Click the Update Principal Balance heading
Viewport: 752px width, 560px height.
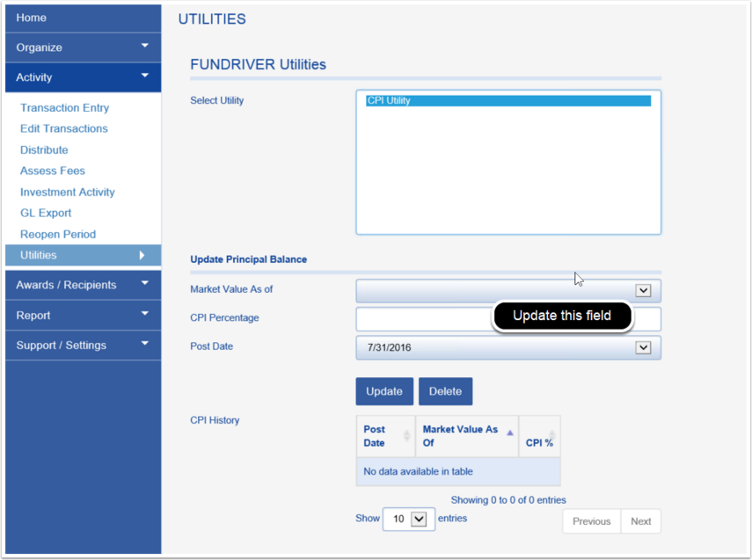(x=248, y=259)
